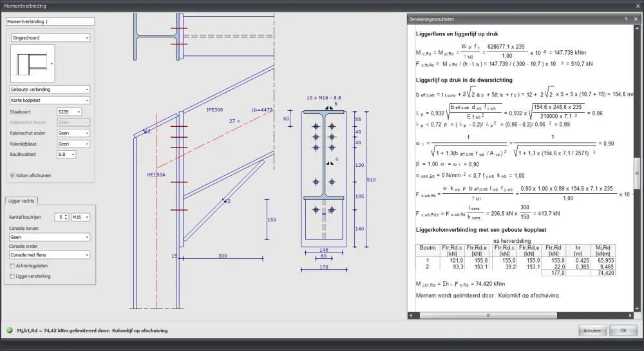Viewport: 644px width, 351px height.
Task: Click the OK button
Action: pyautogui.click(x=623, y=330)
